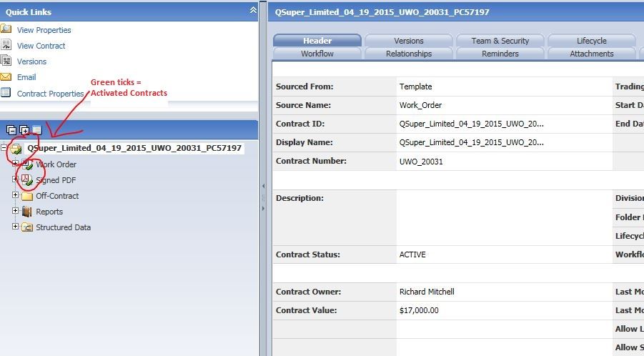Click the QSuper_Limited contract folder icon

coord(16,149)
